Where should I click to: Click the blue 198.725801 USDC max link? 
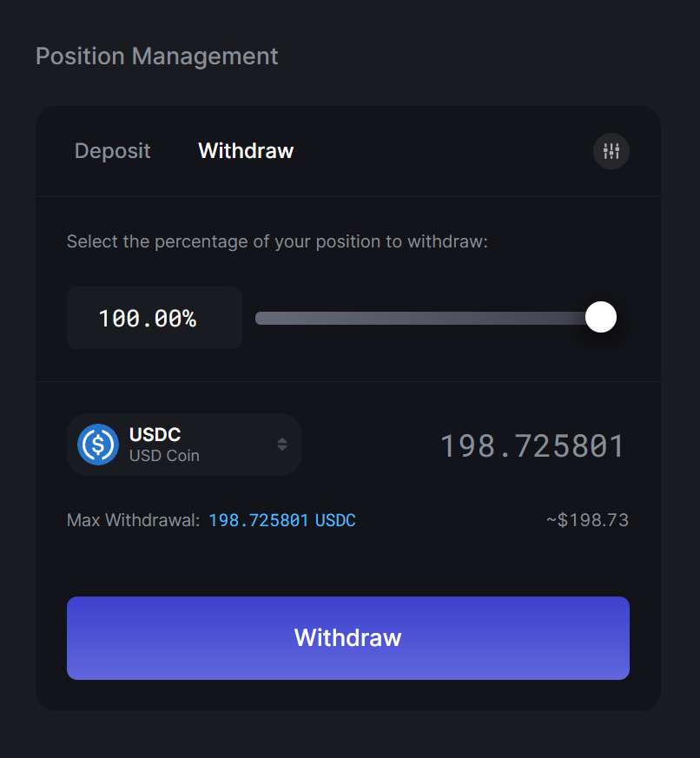click(x=281, y=521)
